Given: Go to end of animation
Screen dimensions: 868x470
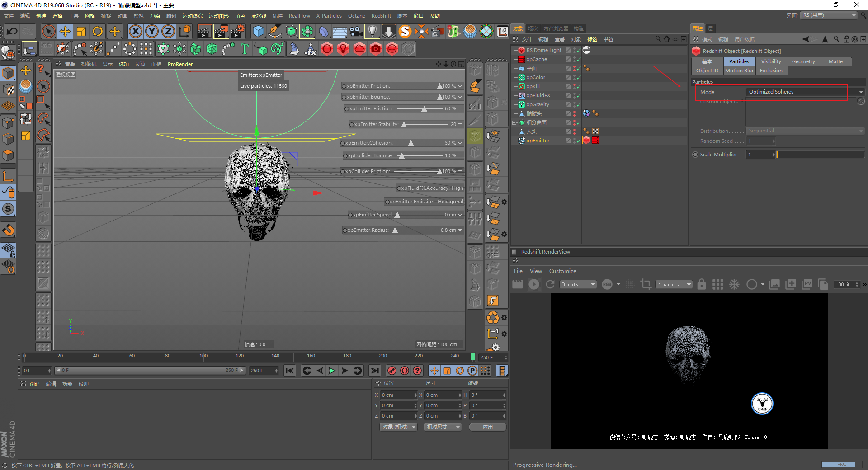Looking at the screenshot, I should coord(375,371).
